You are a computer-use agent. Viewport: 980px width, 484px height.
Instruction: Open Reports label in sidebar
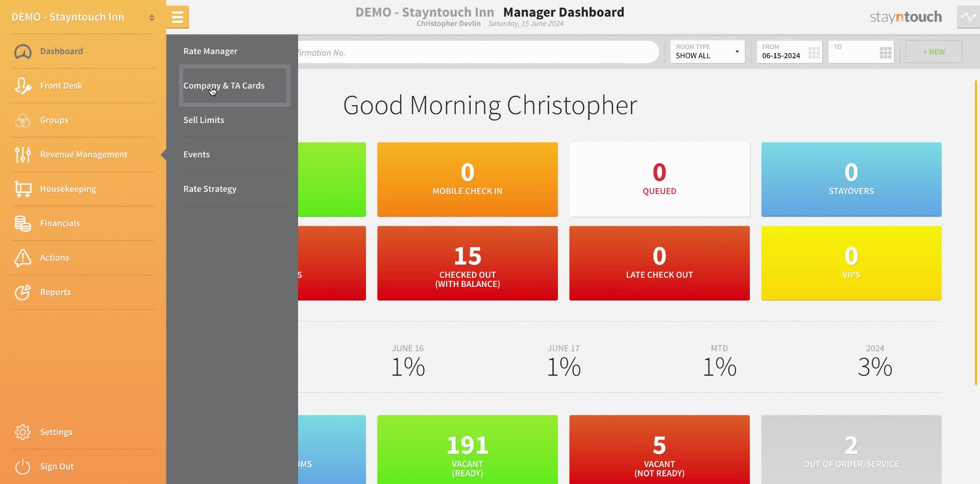[x=55, y=292]
